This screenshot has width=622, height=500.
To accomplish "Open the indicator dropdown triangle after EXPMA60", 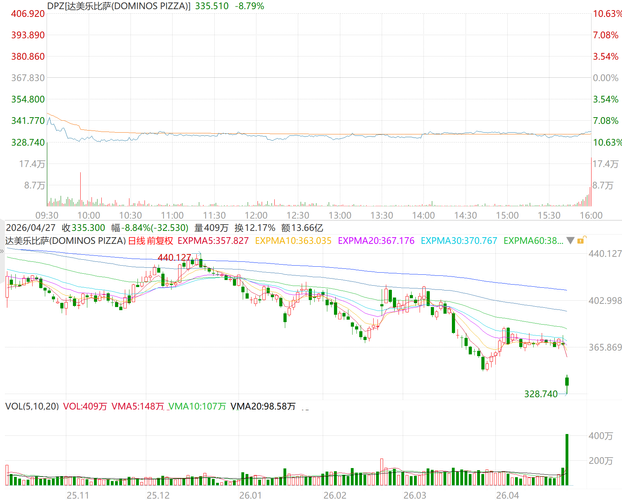I will pyautogui.click(x=570, y=240).
